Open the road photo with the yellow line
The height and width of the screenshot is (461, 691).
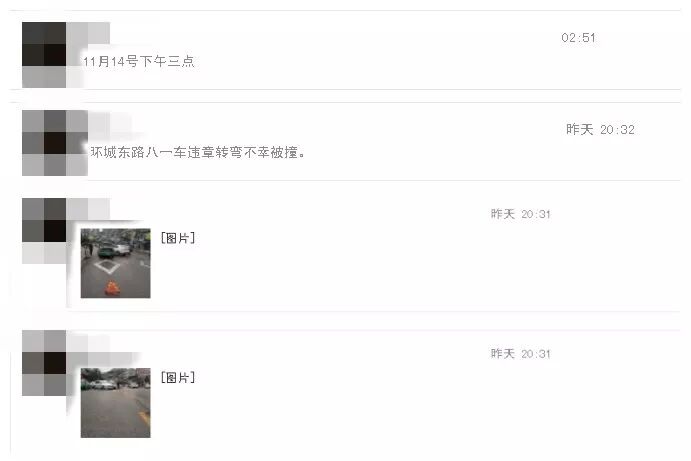point(115,402)
